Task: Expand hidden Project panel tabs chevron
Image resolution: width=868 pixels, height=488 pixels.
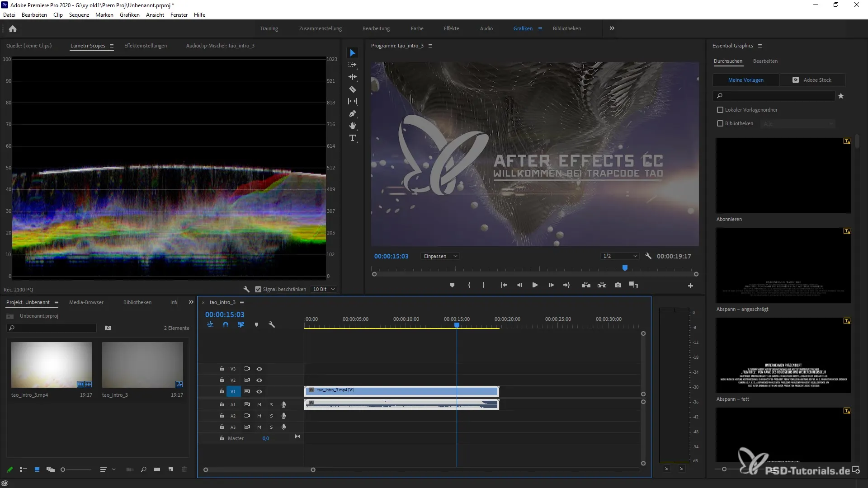Action: click(191, 302)
